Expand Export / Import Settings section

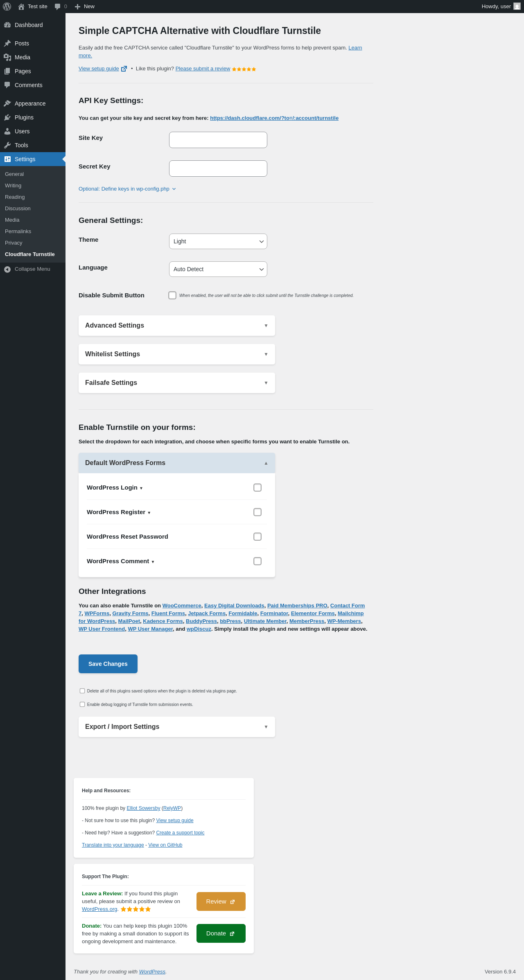point(177,727)
